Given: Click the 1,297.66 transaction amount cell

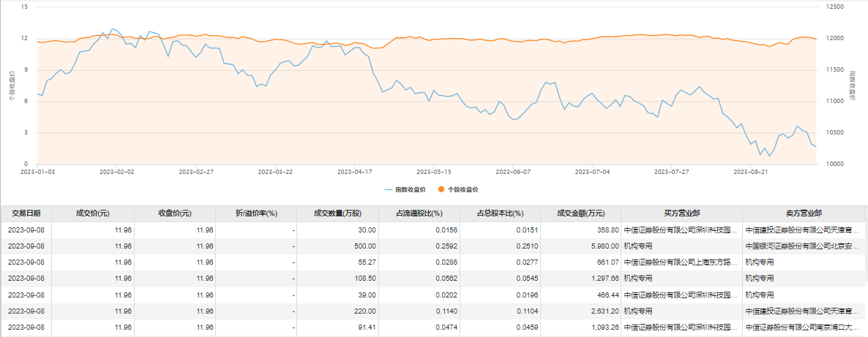Looking at the screenshot, I should (x=581, y=279).
